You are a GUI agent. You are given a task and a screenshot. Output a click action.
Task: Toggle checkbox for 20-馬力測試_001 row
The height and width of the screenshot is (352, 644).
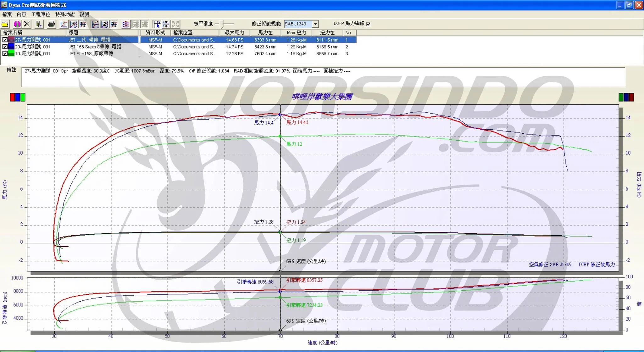(x=5, y=47)
